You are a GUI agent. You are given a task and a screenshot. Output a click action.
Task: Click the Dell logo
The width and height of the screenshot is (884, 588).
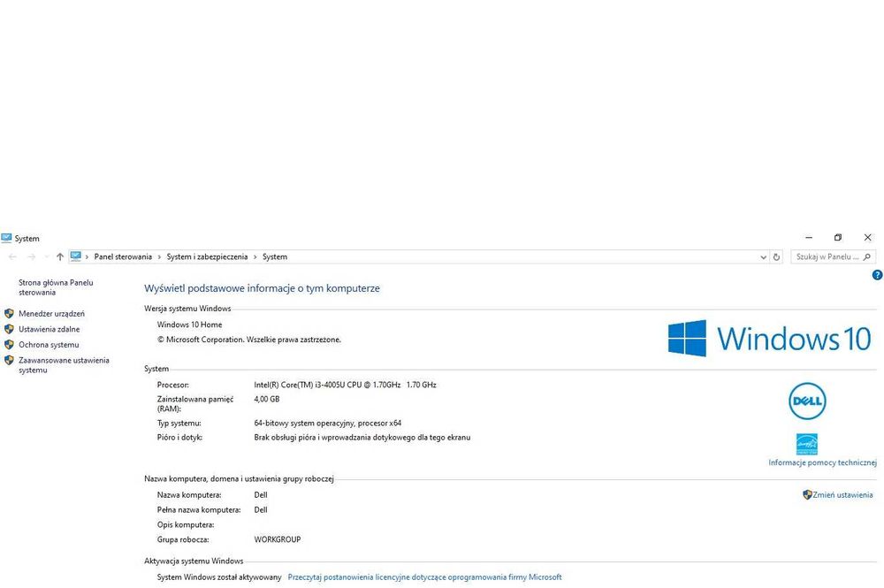807,401
